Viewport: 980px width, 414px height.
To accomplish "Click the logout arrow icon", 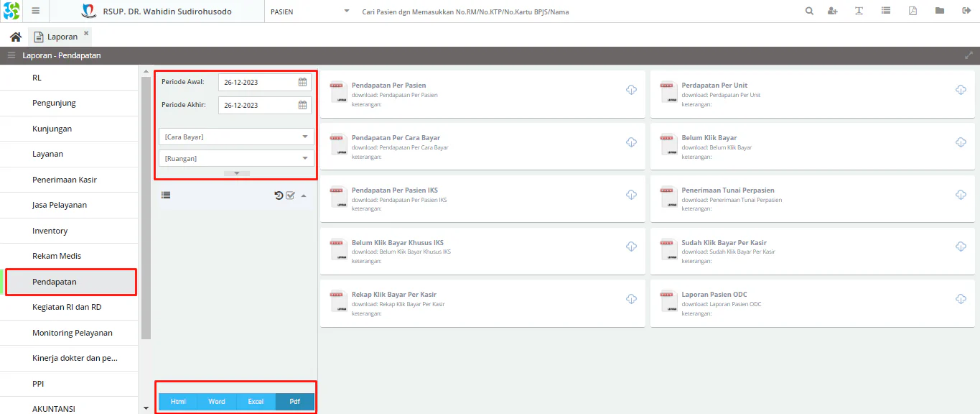I will pyautogui.click(x=966, y=11).
